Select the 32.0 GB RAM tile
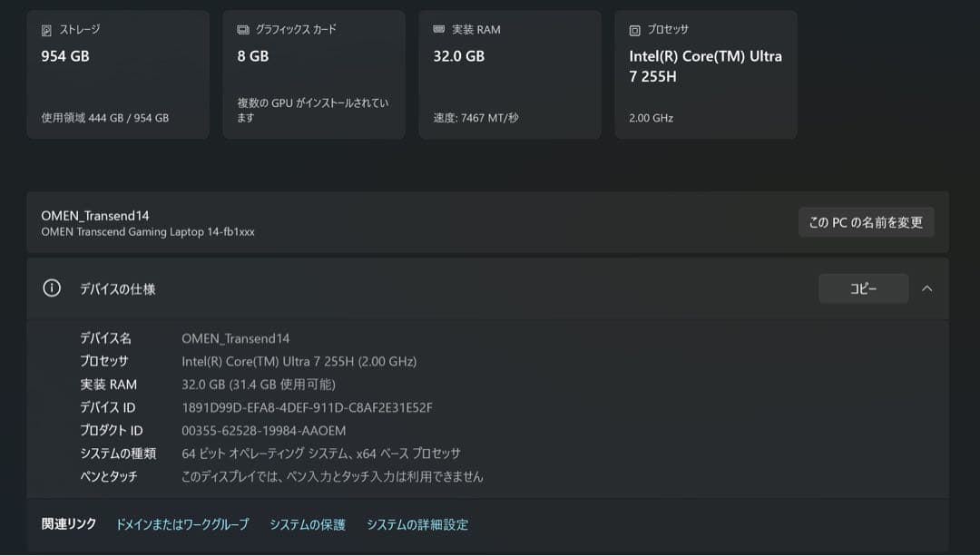 (509, 73)
